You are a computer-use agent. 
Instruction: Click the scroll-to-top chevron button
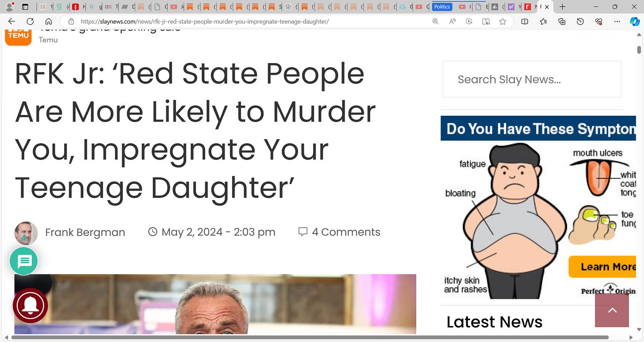click(x=612, y=310)
